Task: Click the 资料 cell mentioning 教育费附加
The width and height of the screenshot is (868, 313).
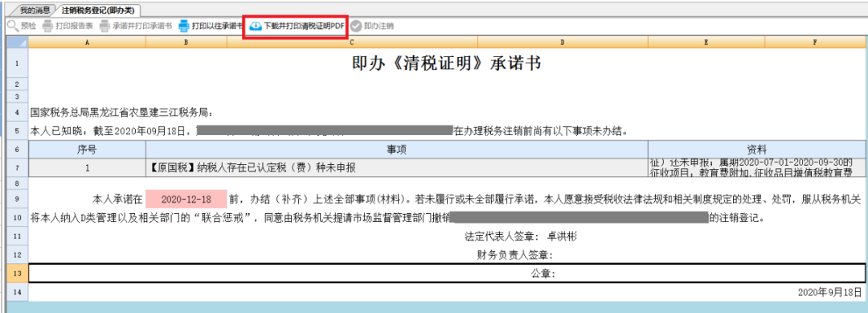Action: tap(756, 168)
